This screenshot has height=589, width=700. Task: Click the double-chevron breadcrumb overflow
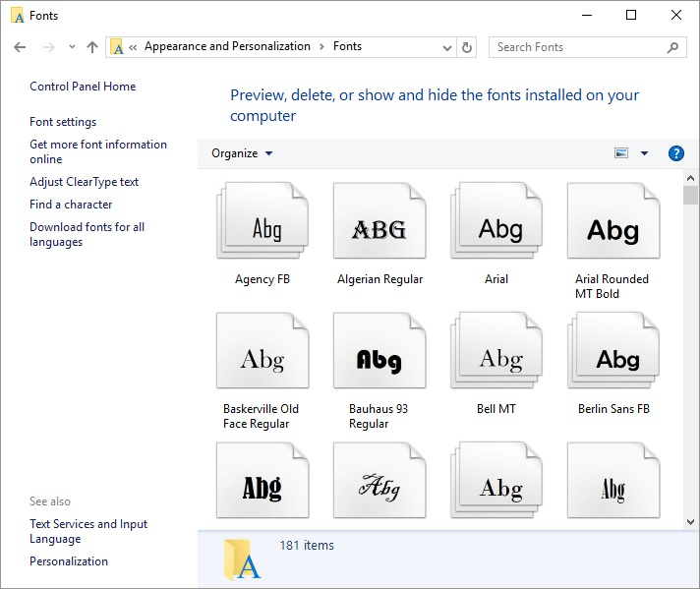coord(133,47)
